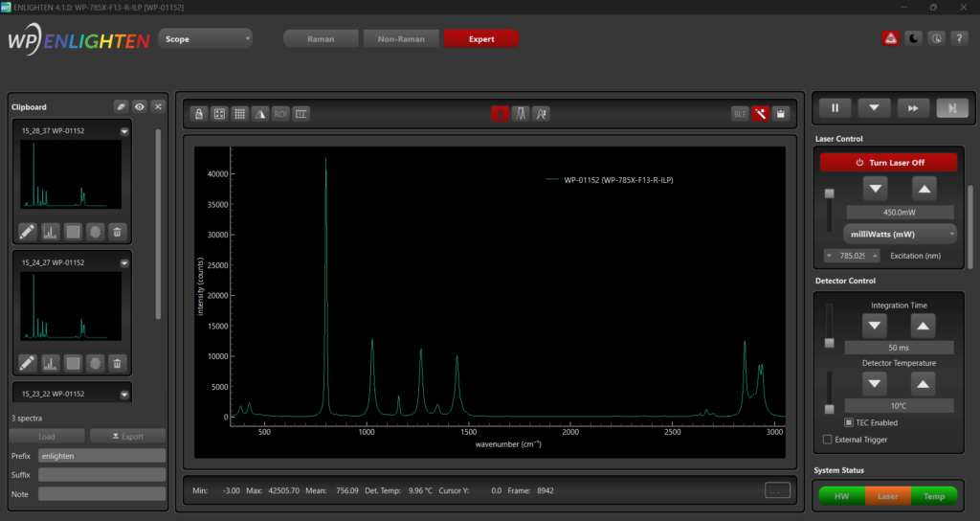Click the laser power slider handle
The height and width of the screenshot is (521, 980).
click(829, 193)
